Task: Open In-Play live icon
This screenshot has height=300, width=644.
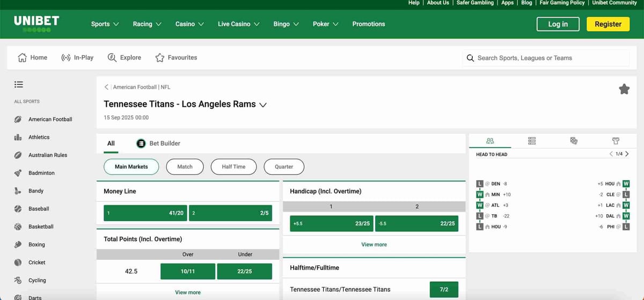Action: pos(66,57)
